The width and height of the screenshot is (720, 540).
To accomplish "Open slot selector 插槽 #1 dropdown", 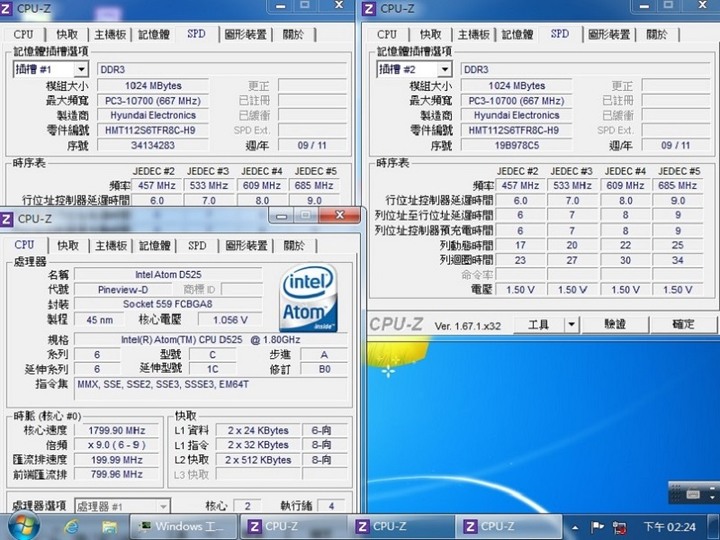I will [x=81, y=69].
